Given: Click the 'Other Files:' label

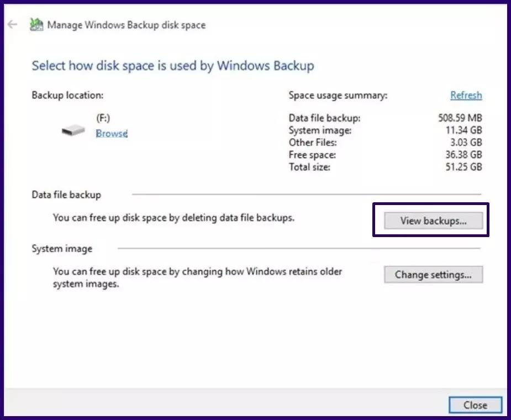Looking at the screenshot, I should (x=313, y=142).
